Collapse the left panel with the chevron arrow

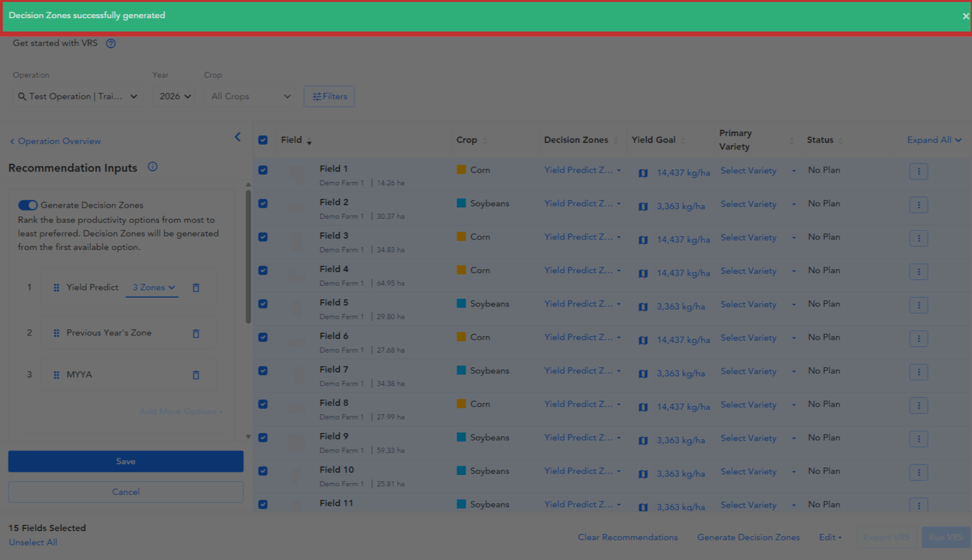pos(238,137)
